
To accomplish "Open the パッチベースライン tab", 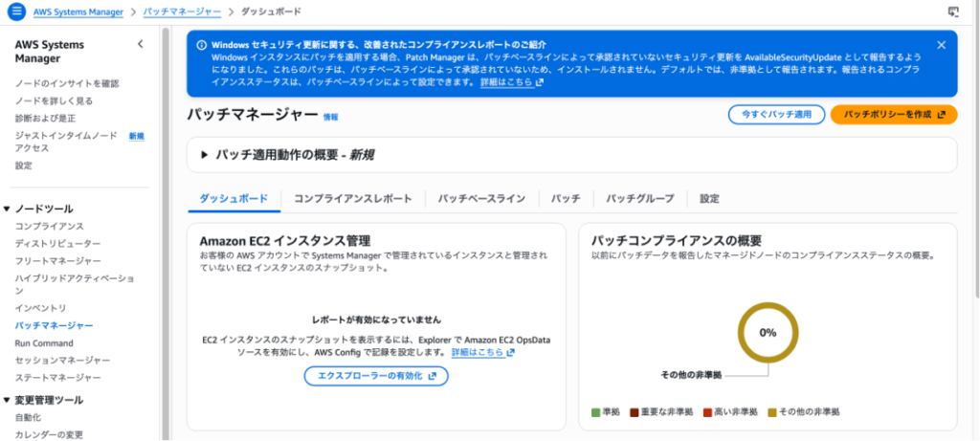I will coord(481,199).
